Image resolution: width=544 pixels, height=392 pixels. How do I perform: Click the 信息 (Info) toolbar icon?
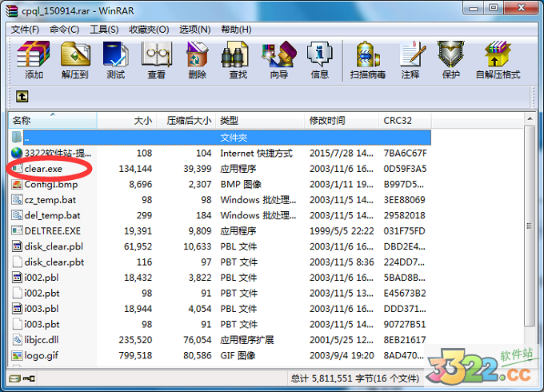(x=319, y=54)
